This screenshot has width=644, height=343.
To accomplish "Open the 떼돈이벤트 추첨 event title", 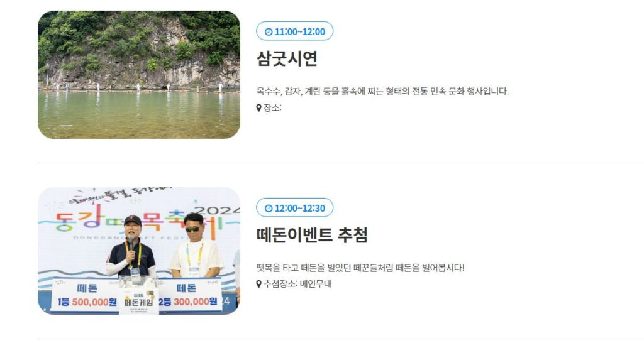I will pos(312,235).
